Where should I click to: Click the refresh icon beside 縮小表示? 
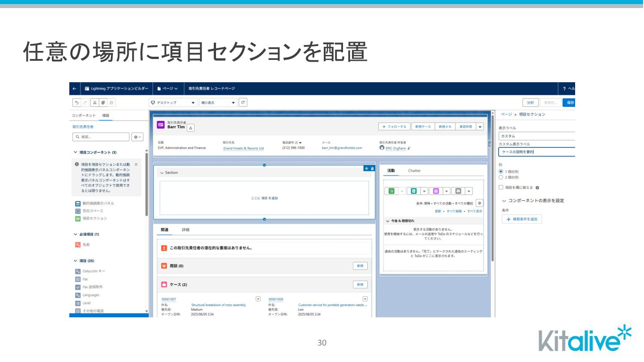pos(243,102)
